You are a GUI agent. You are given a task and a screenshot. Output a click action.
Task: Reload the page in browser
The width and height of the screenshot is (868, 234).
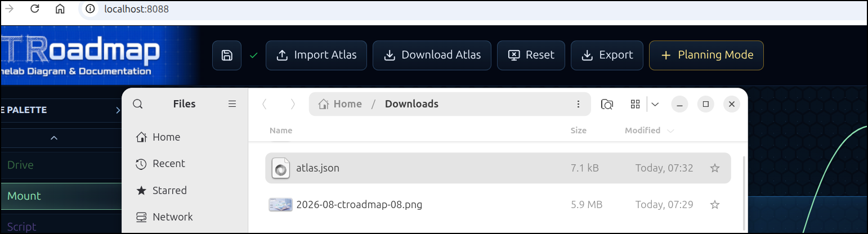(35, 9)
